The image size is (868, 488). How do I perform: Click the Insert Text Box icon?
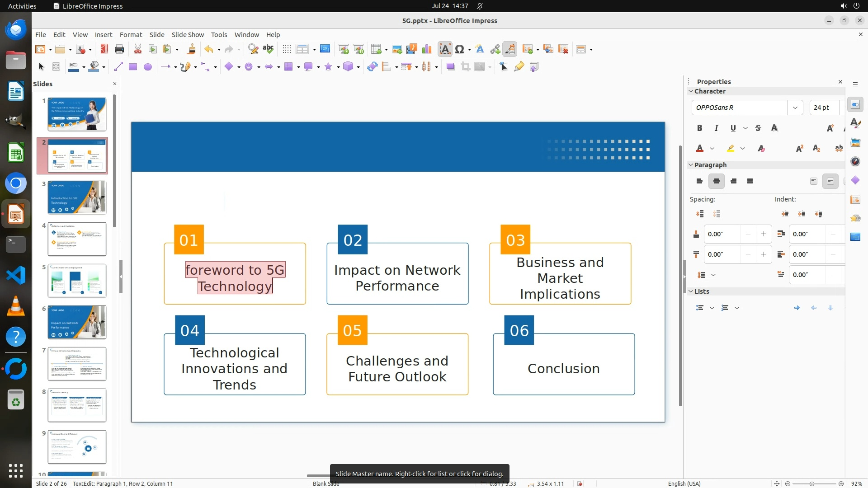tap(445, 49)
